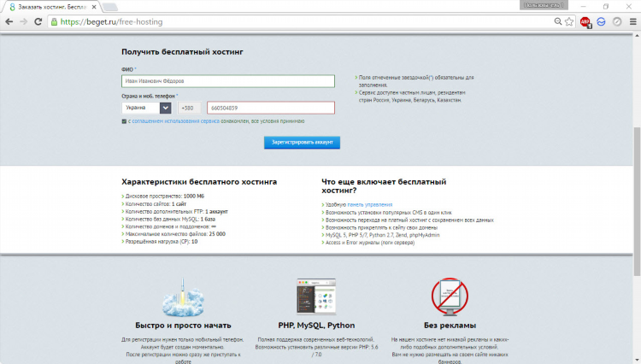Click the browser forward arrow
641x364 pixels.
(24, 21)
